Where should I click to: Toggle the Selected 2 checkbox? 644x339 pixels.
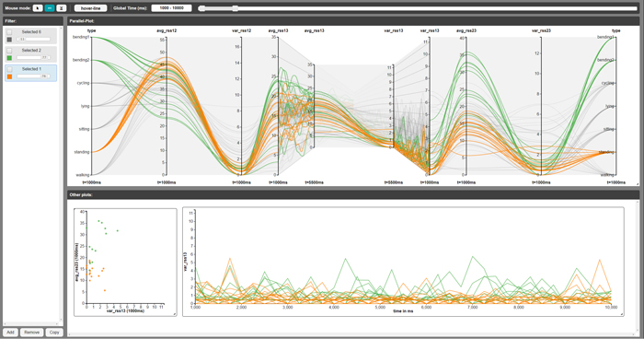pyautogui.click(x=9, y=51)
